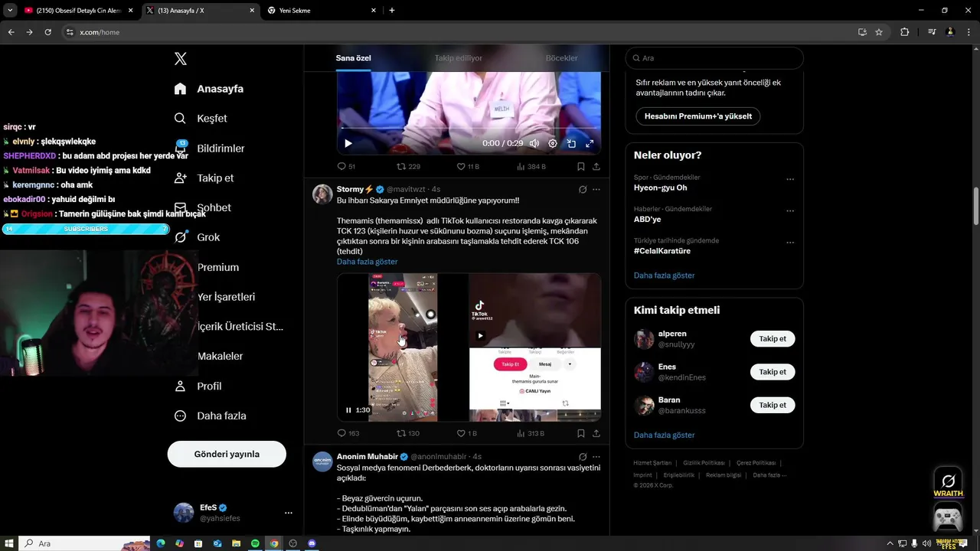Open more options for #CelalKaratüre trend
The image size is (980, 551).
790,243
